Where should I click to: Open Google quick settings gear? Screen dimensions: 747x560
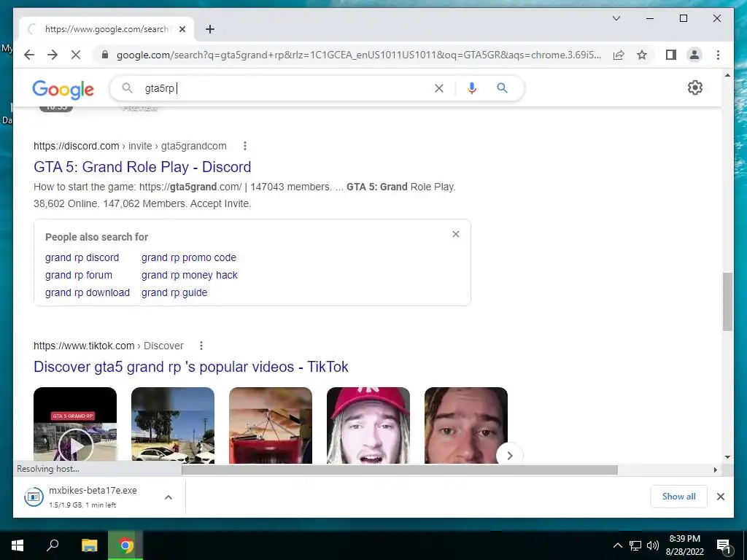pos(694,87)
